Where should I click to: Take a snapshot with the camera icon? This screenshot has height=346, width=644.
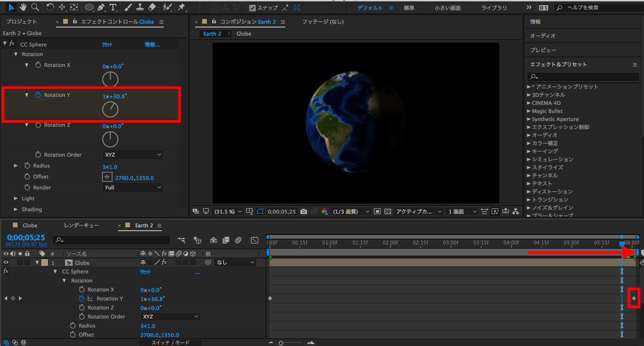point(304,211)
